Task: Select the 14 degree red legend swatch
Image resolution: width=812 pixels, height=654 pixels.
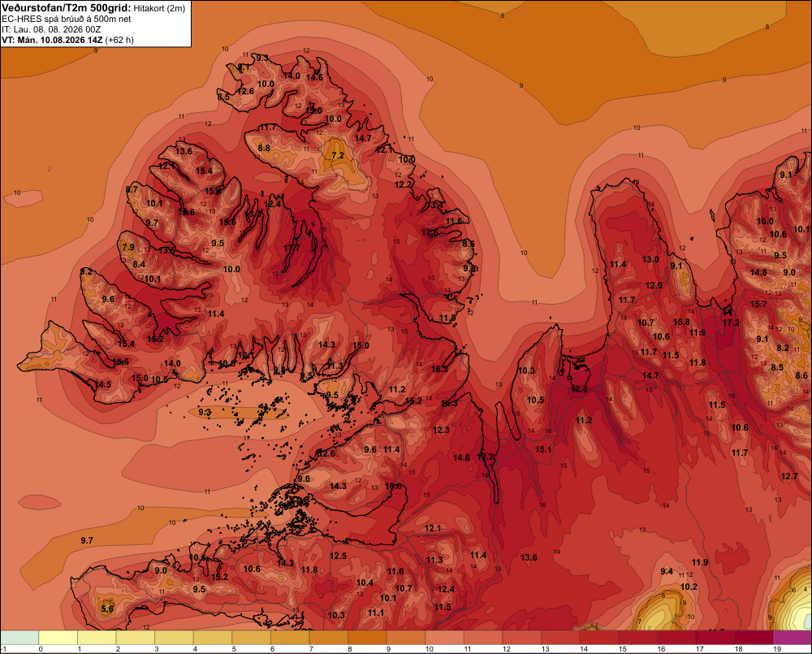Action: coord(599,637)
